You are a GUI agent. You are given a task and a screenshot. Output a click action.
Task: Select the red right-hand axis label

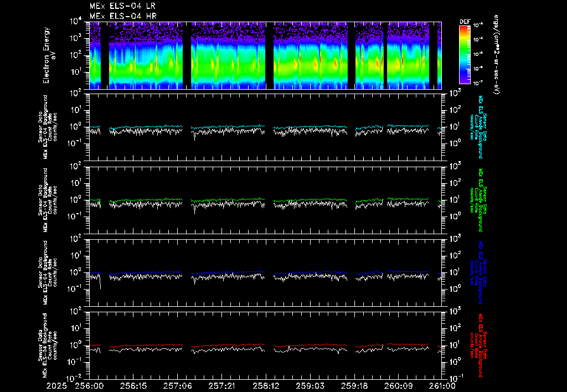pos(478,345)
